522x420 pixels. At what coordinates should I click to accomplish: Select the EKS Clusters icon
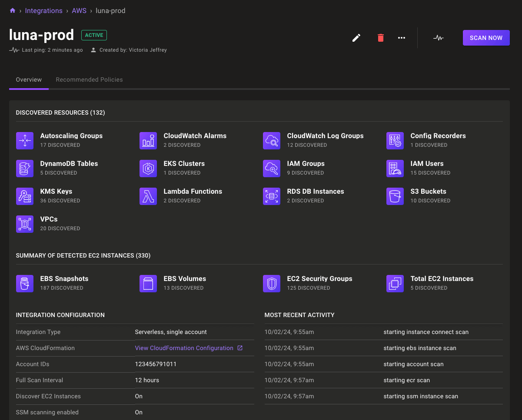pyautogui.click(x=148, y=168)
